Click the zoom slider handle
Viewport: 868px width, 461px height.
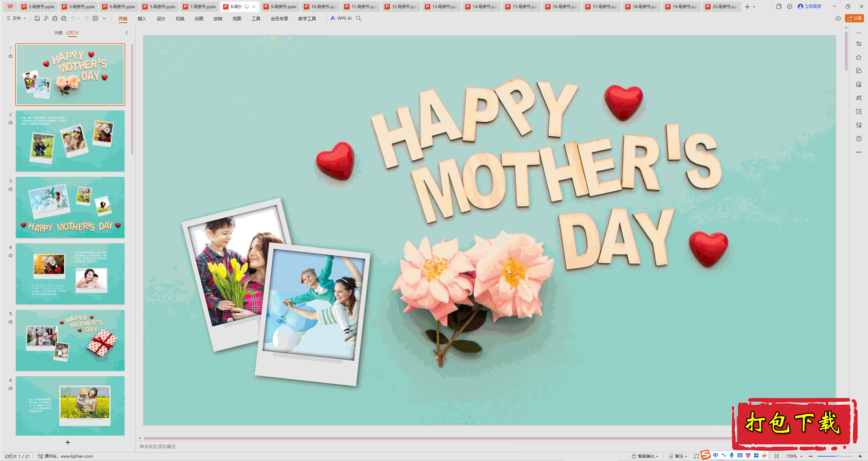click(839, 456)
